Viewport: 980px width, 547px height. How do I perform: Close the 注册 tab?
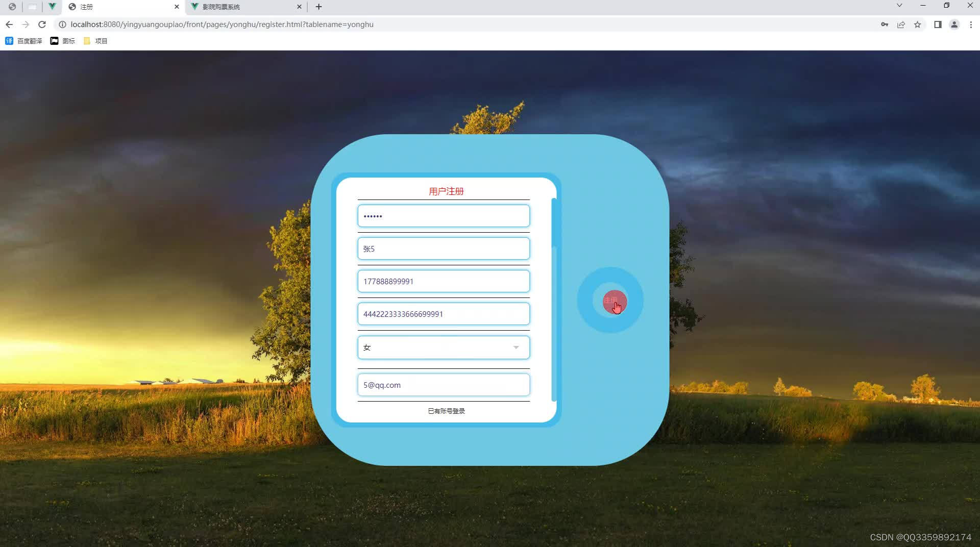point(177,7)
